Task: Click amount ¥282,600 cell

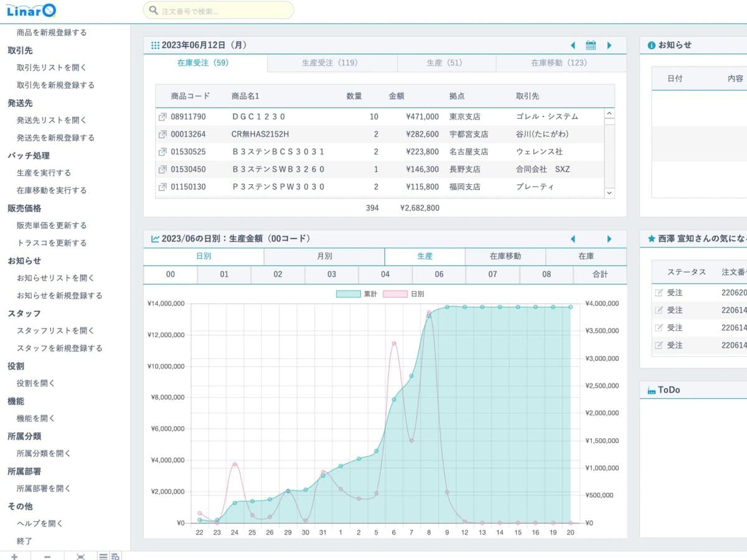Action: pos(422,134)
